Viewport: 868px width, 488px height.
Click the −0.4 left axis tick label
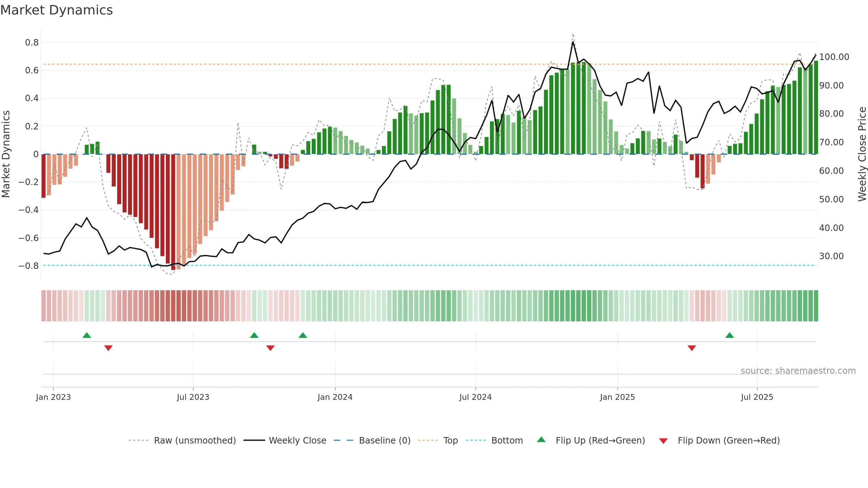point(29,210)
